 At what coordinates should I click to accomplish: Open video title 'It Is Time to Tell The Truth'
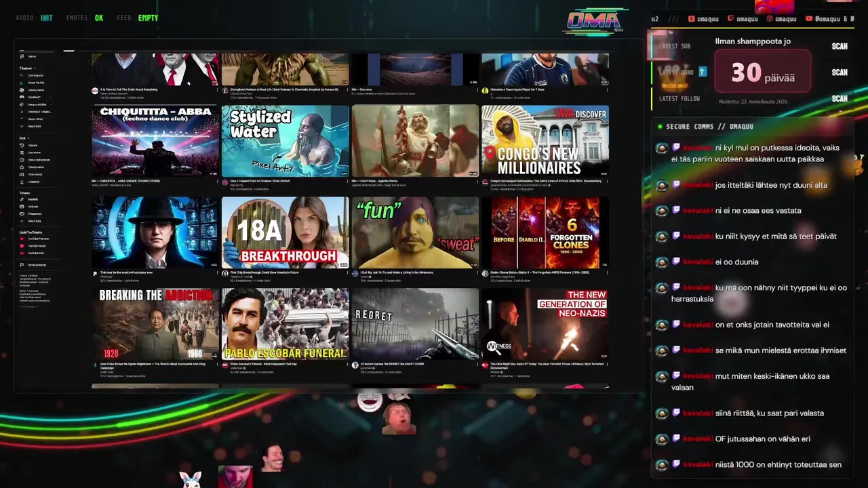(x=129, y=89)
